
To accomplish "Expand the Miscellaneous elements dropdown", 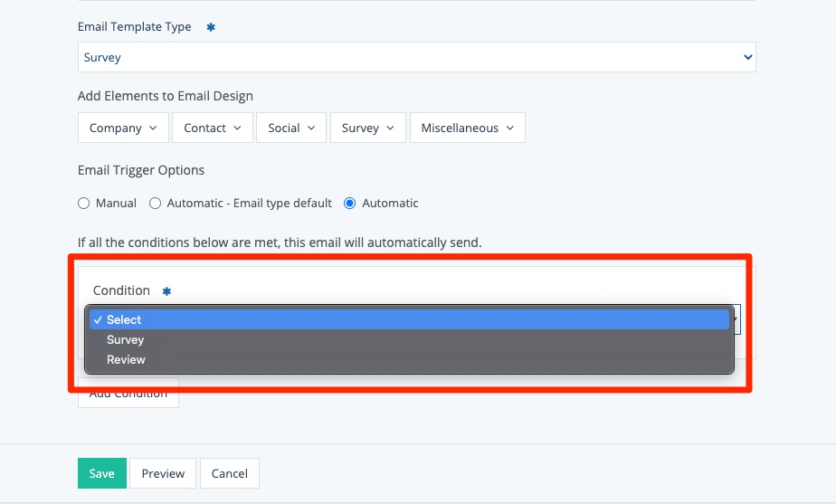I will click(467, 128).
